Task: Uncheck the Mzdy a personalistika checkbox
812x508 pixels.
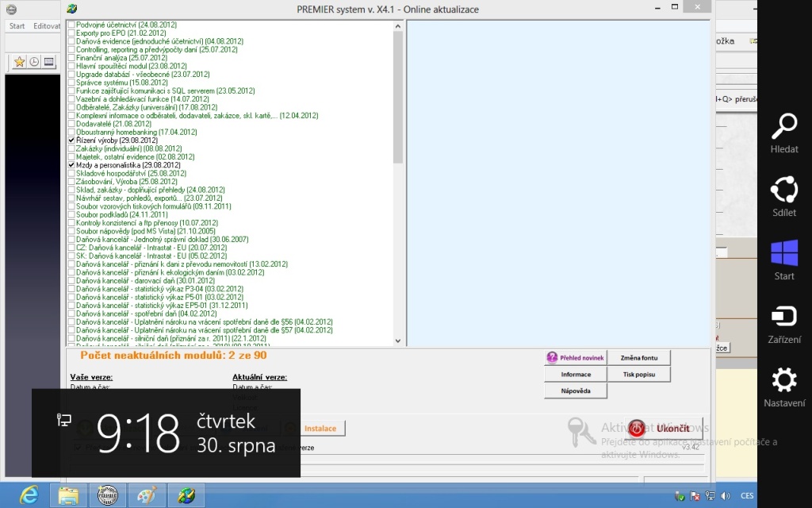Action: pyautogui.click(x=71, y=165)
